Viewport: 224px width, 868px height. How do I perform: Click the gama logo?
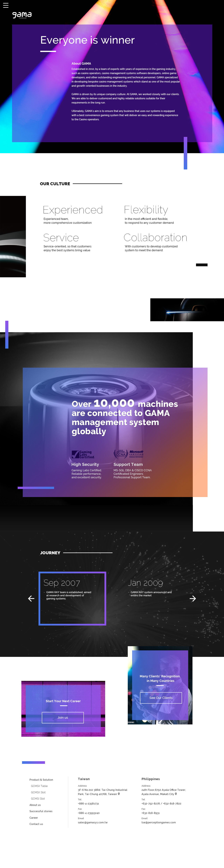tap(22, 15)
